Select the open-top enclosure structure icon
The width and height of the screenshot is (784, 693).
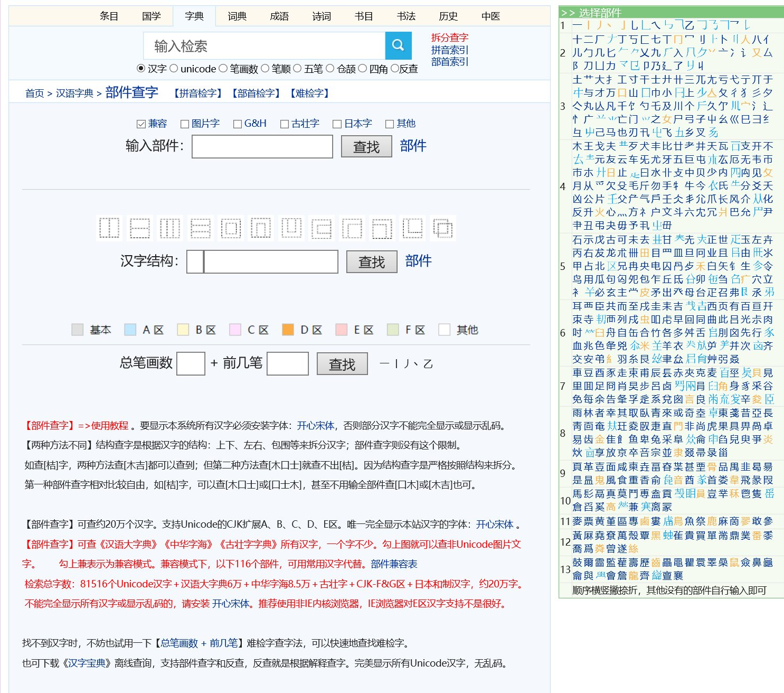point(291,228)
